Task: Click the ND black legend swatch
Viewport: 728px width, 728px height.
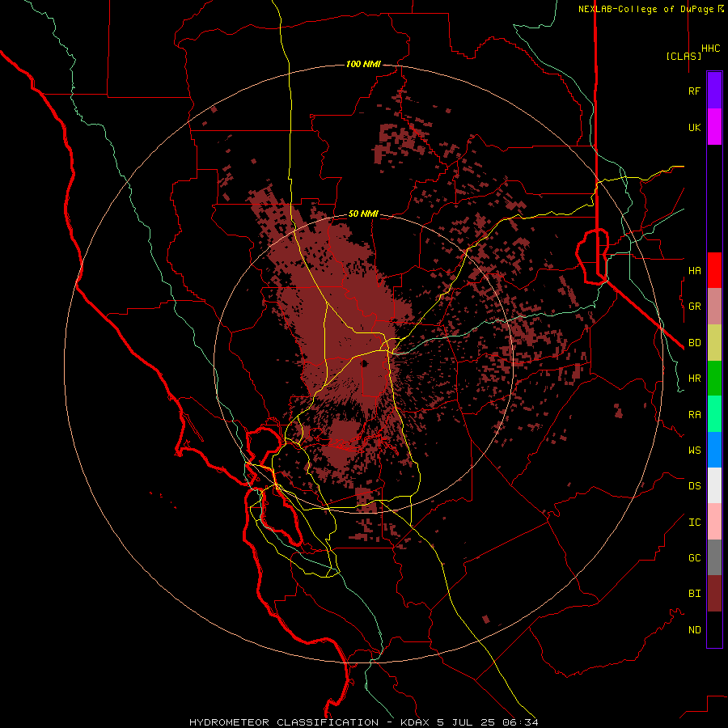Action: point(714,629)
